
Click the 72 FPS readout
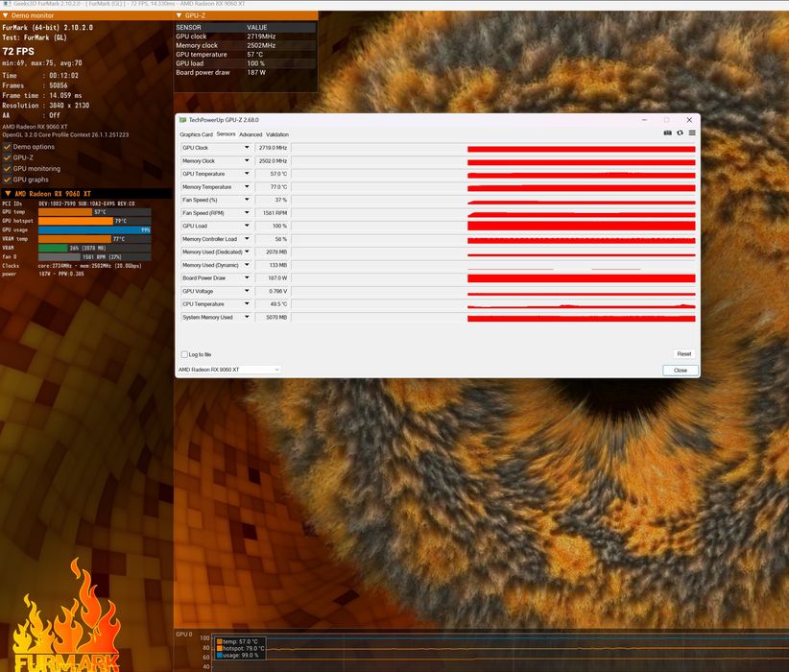[x=18, y=51]
